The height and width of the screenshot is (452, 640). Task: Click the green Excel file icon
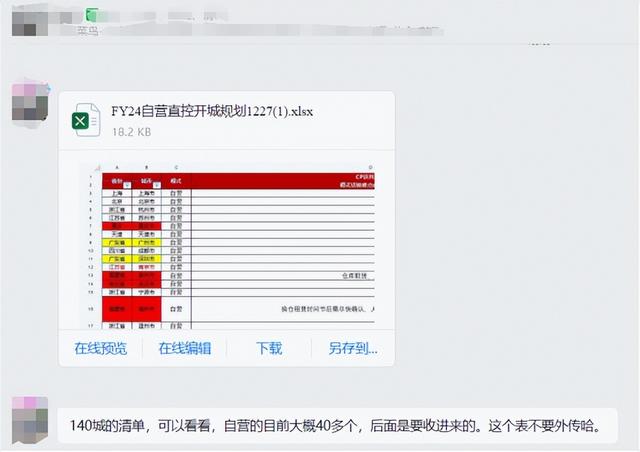pyautogui.click(x=84, y=121)
